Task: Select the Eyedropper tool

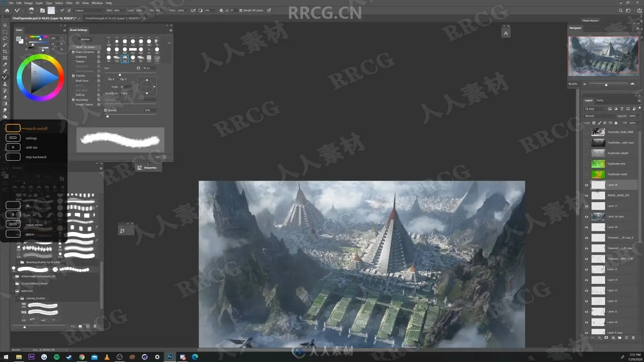Action: (5, 64)
